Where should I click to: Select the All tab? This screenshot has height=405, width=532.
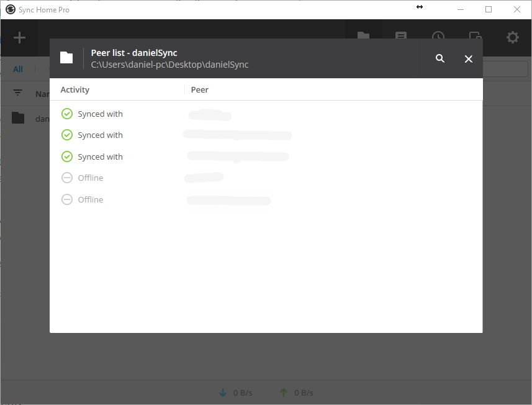(17, 68)
